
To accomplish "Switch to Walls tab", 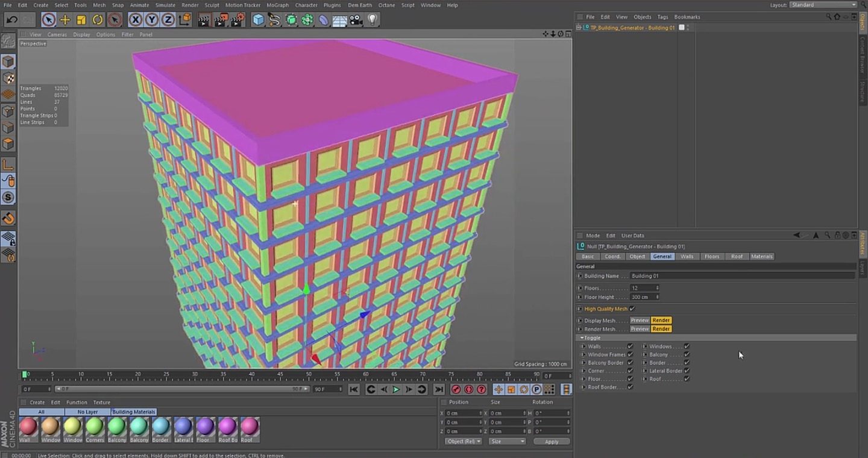I will click(x=687, y=257).
